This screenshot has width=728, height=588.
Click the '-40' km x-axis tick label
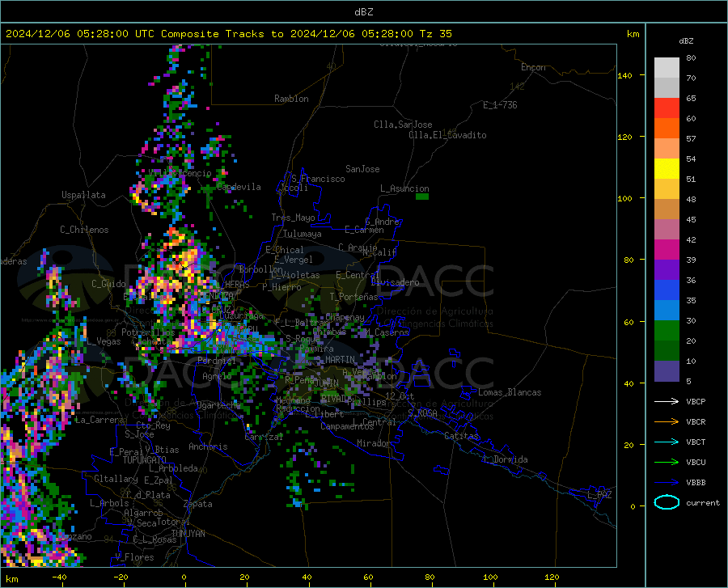(x=59, y=577)
